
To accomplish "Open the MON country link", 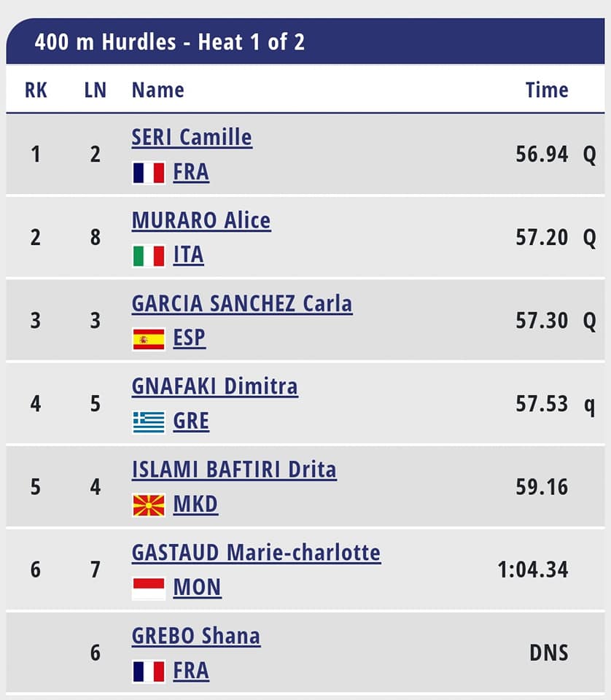I will click(197, 587).
